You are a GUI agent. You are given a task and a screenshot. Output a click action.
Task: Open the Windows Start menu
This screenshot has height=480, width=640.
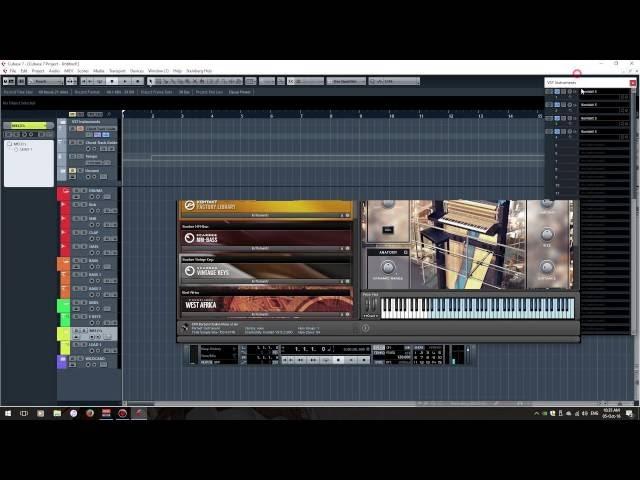[8, 413]
